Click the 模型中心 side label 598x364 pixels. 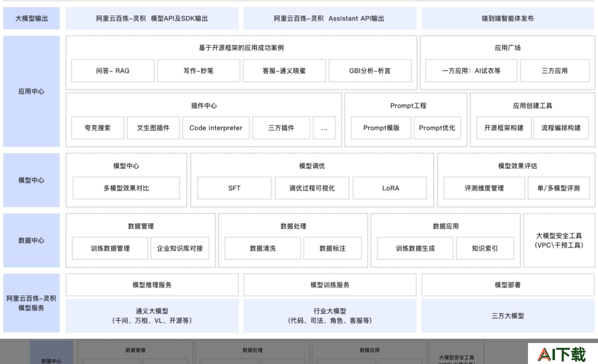pyautogui.click(x=32, y=180)
